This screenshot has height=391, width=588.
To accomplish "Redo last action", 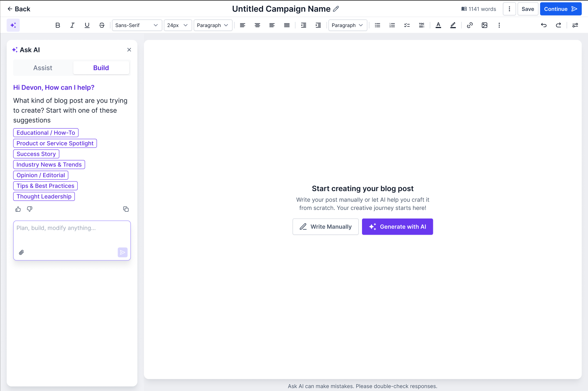I will point(558,25).
